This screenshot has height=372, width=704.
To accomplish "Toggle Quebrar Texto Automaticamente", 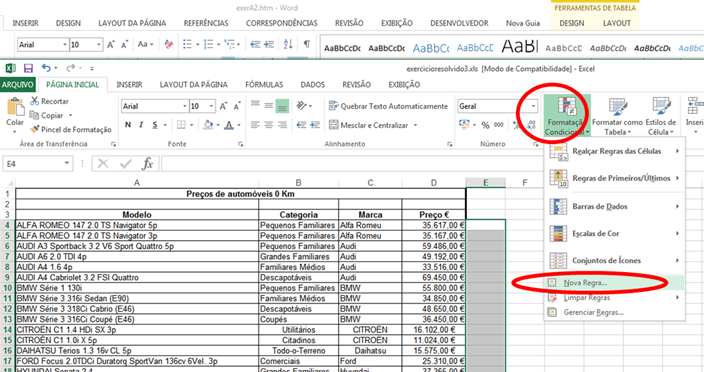I will pyautogui.click(x=388, y=106).
